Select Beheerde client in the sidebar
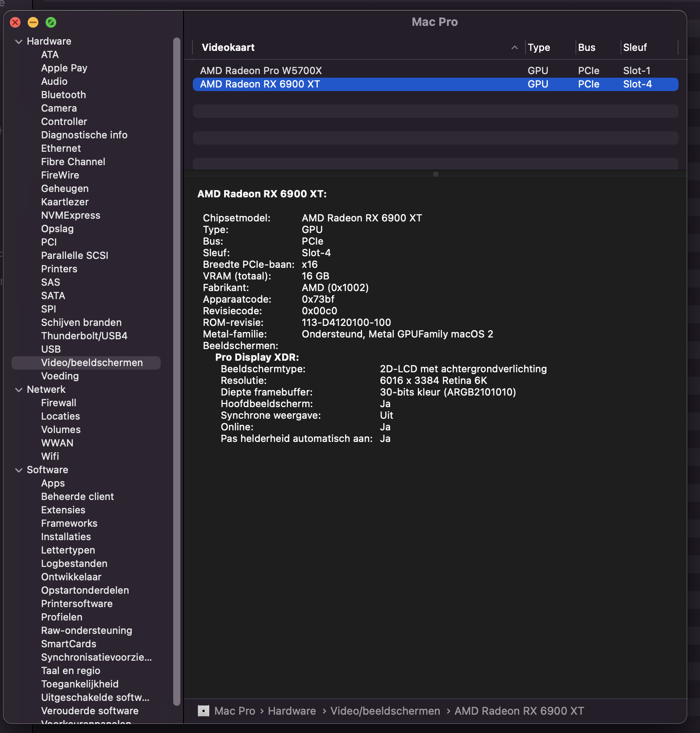The height and width of the screenshot is (733, 700). coord(78,496)
